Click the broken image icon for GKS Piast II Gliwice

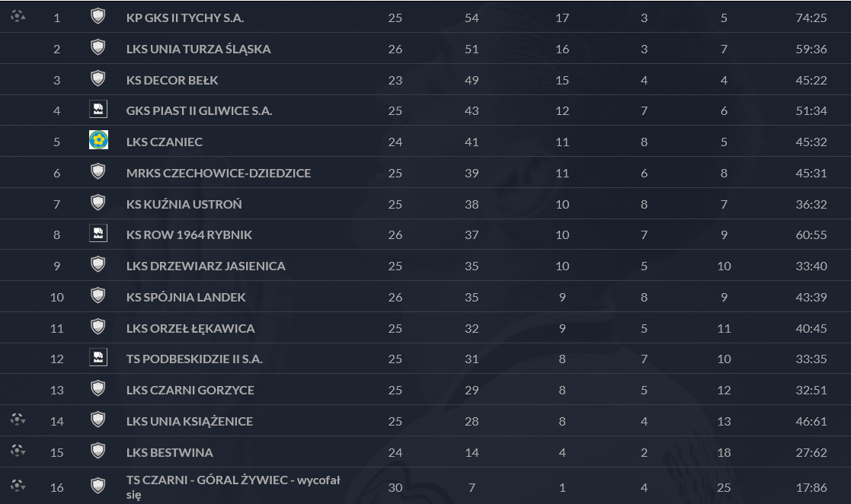(x=98, y=109)
